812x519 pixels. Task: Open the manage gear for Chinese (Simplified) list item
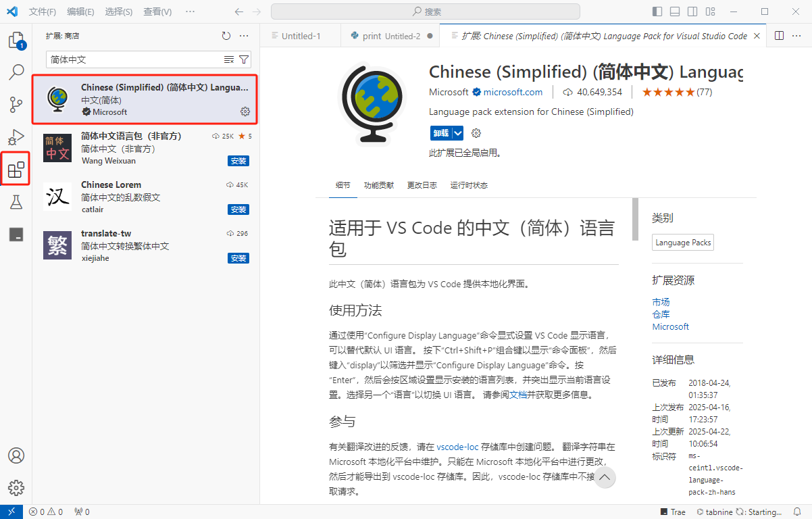click(x=245, y=112)
